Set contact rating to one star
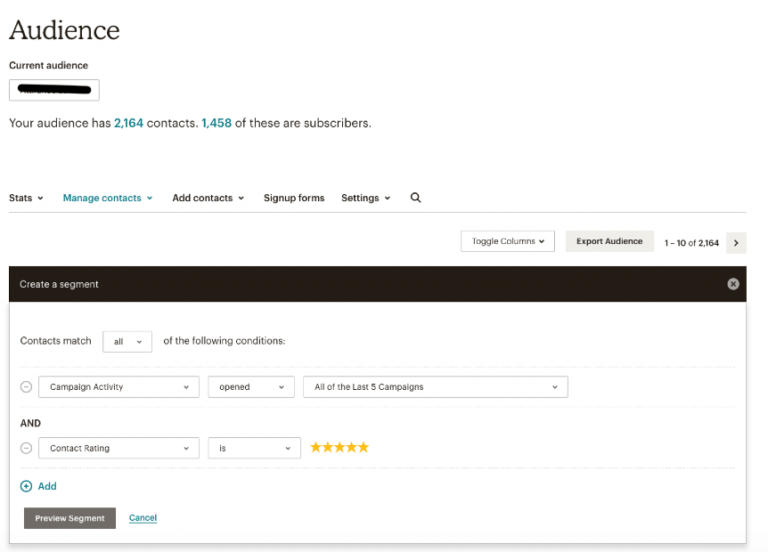The height and width of the screenshot is (552, 768). (x=315, y=447)
